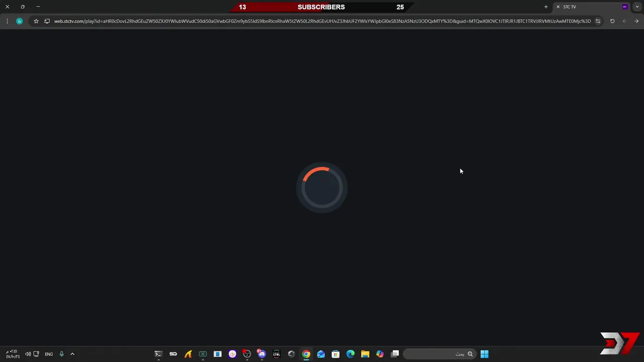The width and height of the screenshot is (644, 362).
Task: Open the Chrome three-dot menu
Action: [x=7, y=21]
